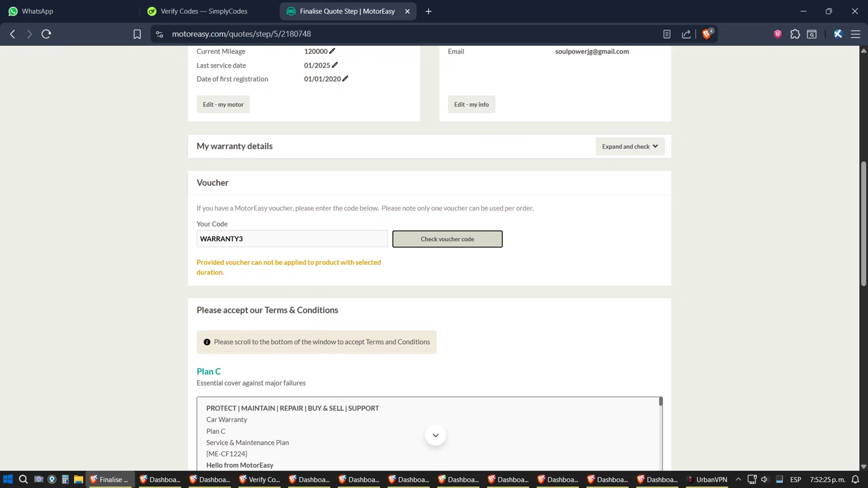The width and height of the screenshot is (868, 488).
Task: Click the ESP language indicator
Action: pyautogui.click(x=796, y=479)
